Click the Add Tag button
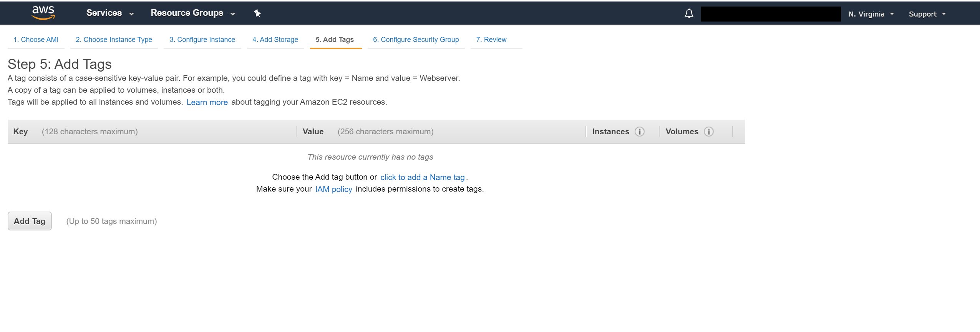980x332 pixels. (x=30, y=221)
